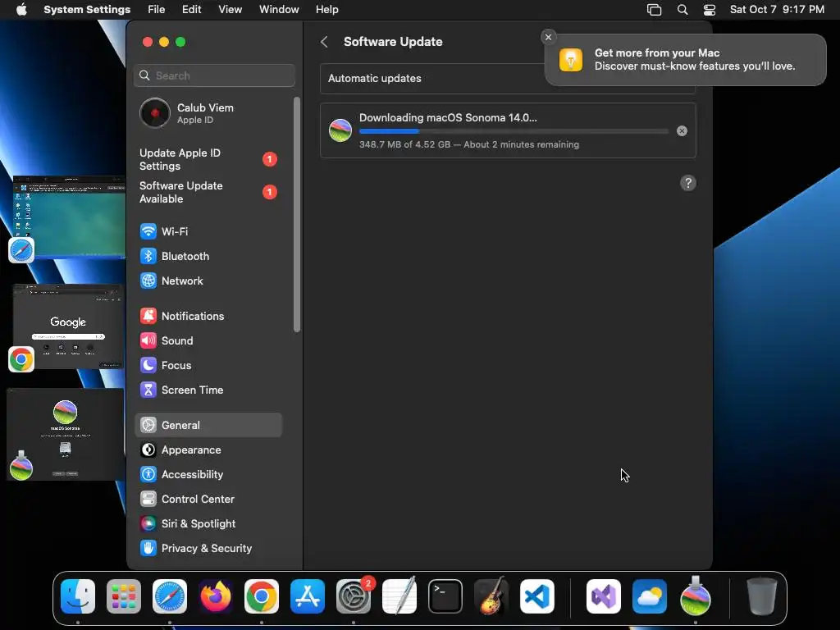Focus the settings Search field
840x630 pixels.
click(x=214, y=75)
